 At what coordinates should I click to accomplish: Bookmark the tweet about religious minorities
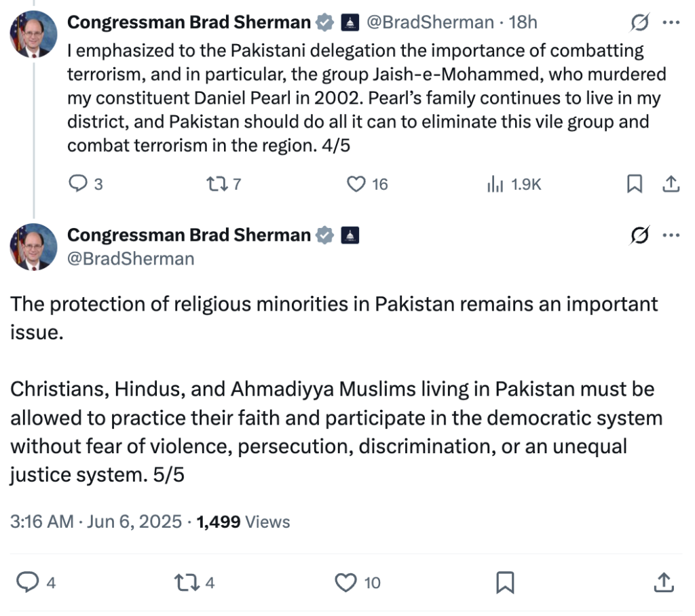click(506, 582)
